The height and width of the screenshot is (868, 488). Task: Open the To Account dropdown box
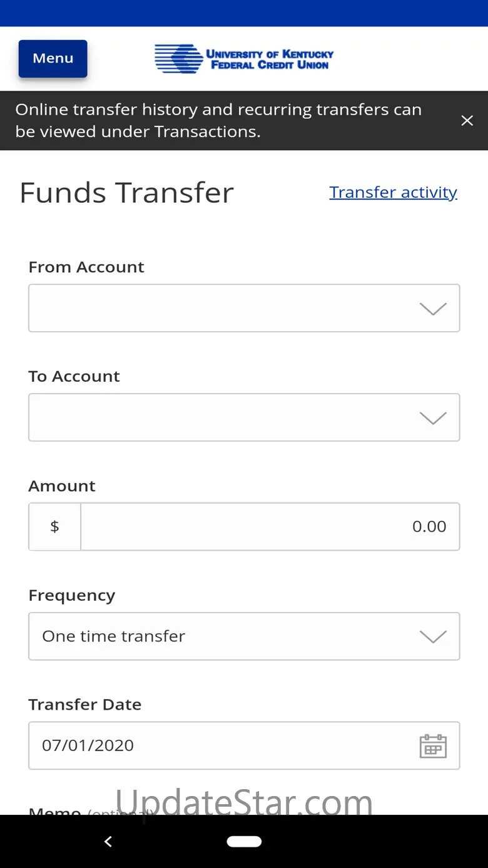(225, 417)
